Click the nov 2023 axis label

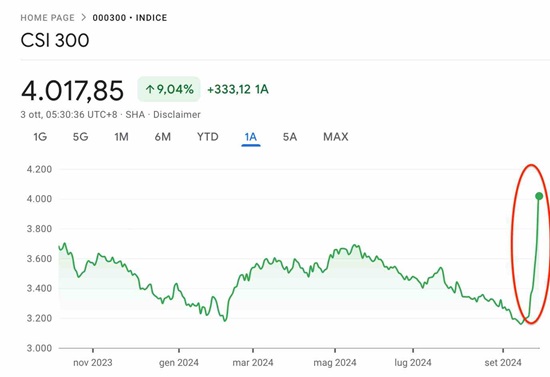point(93,363)
